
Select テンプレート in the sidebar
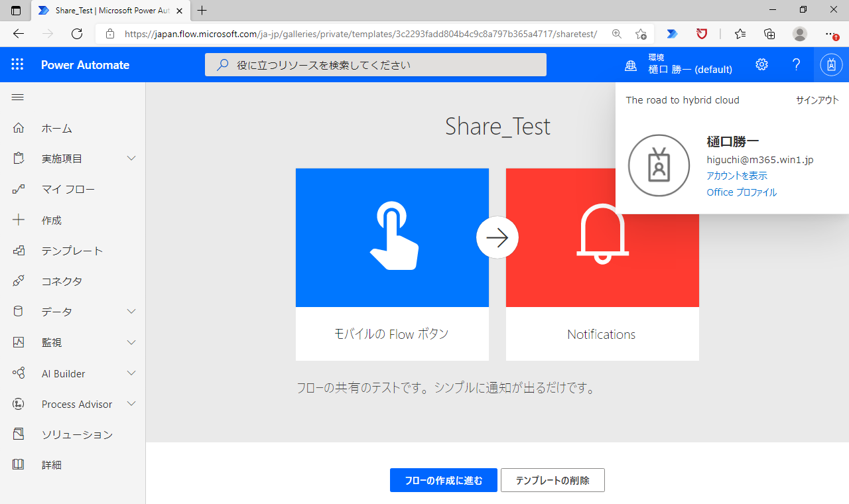pos(72,251)
